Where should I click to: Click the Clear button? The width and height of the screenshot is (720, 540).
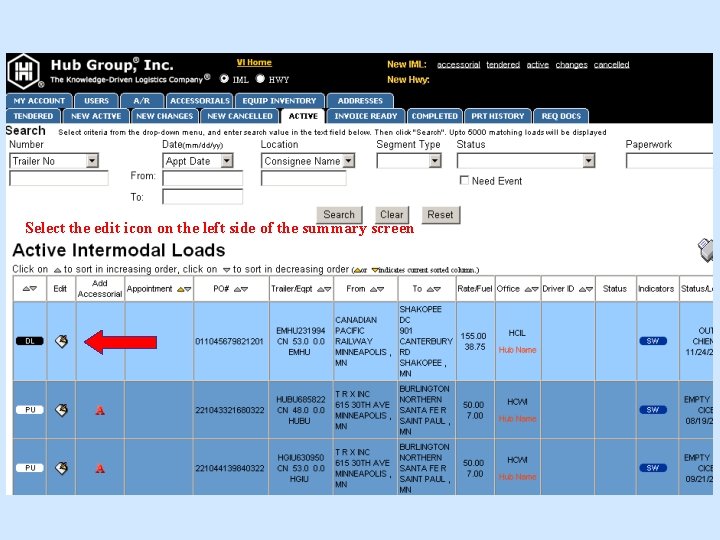[x=392, y=214]
